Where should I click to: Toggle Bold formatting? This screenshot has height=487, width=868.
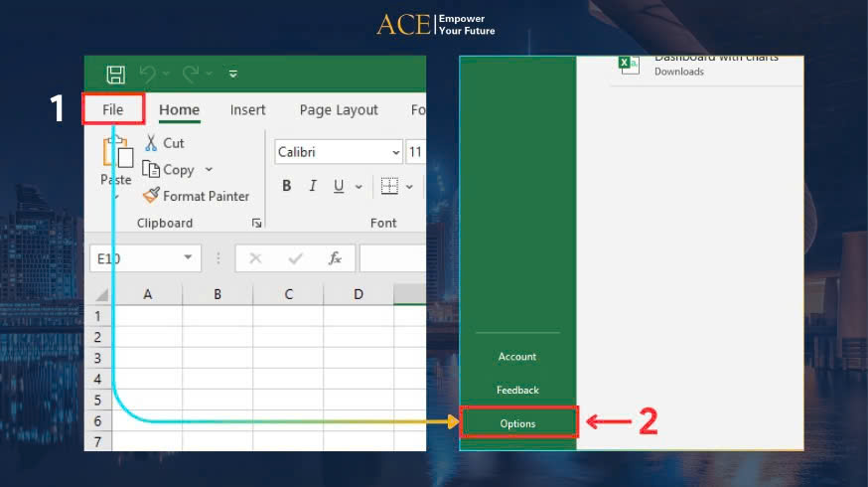(287, 186)
